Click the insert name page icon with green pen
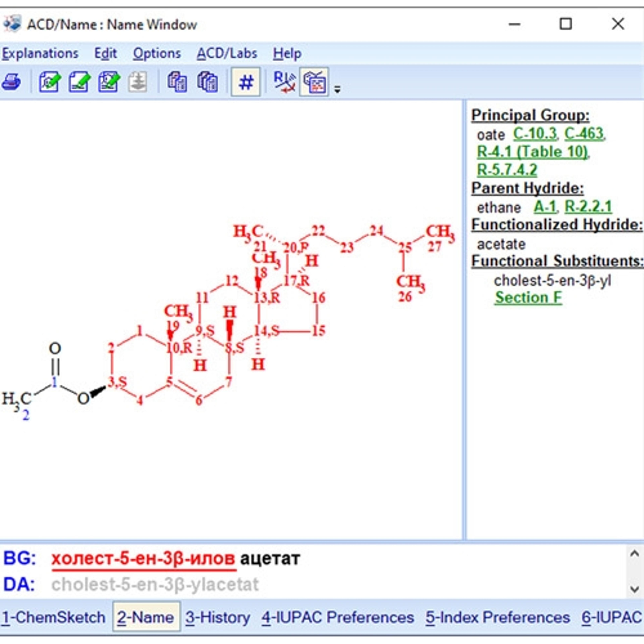This screenshot has height=644, width=644. [x=79, y=82]
